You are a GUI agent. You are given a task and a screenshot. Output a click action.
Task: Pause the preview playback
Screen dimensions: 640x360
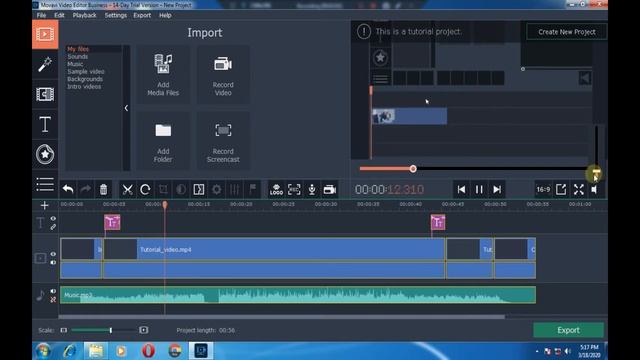click(479, 189)
